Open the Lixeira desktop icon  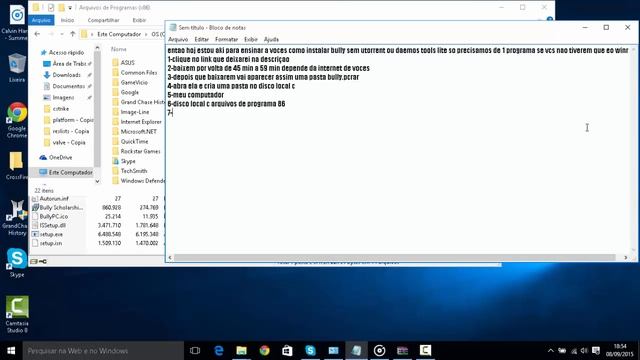[x=17, y=68]
